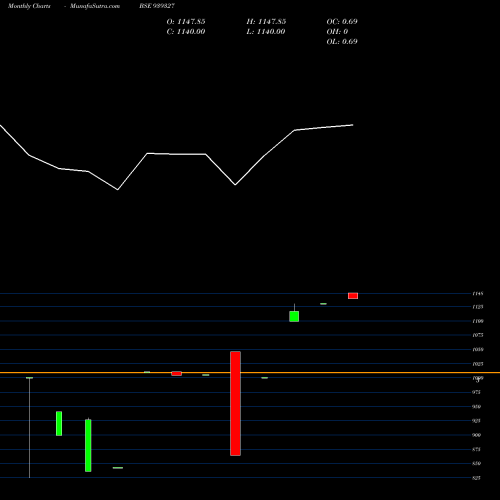Image resolution: width=500 pixels, height=500 pixels.
Task: Click the open value 'O: 1147.85'
Action: coord(186,22)
